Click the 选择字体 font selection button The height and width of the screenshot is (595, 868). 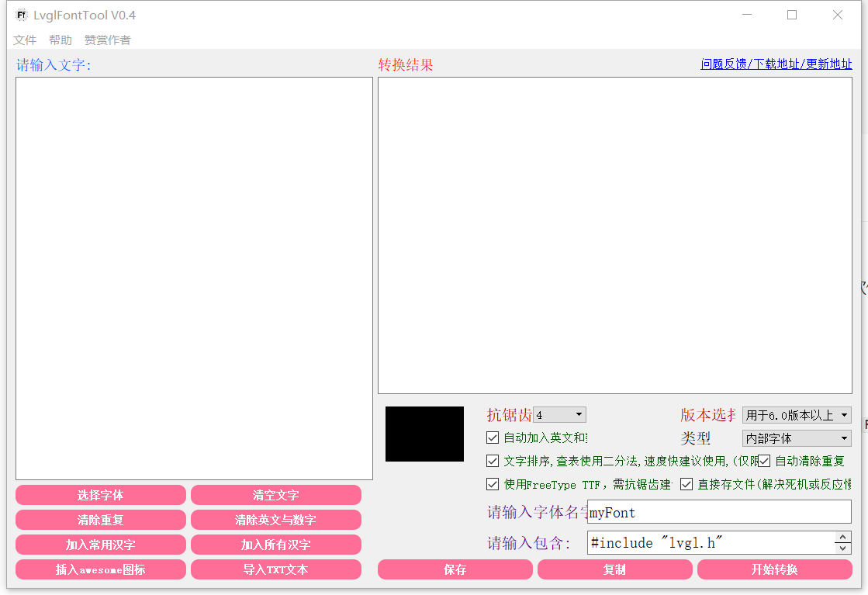[100, 495]
